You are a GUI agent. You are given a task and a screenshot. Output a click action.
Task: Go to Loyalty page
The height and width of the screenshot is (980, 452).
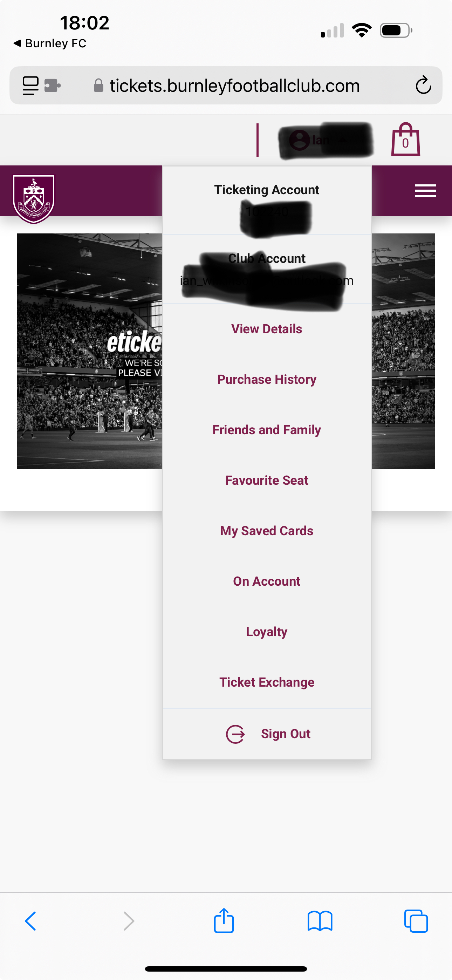point(267,632)
